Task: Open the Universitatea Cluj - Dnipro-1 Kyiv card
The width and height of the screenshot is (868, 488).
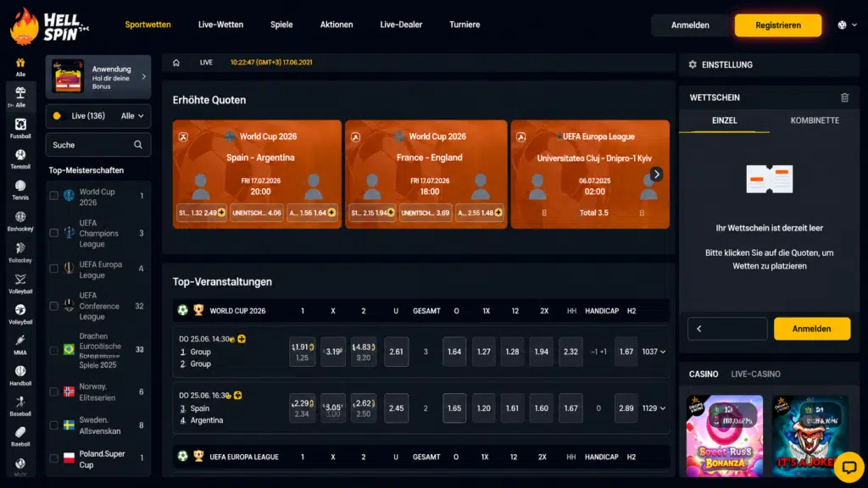Action: 590,174
